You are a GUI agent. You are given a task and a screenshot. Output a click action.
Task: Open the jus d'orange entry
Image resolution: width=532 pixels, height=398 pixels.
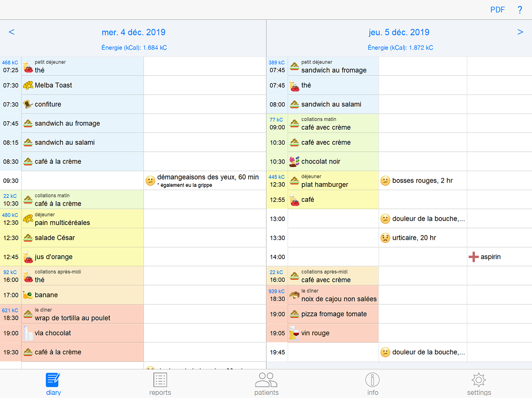(83, 257)
